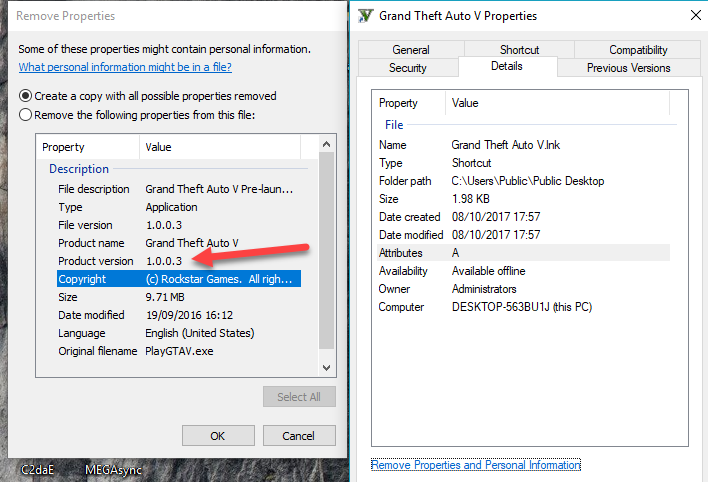Click the property list scrollbar thumb
Viewport: 708px width, 482px height.
click(326, 251)
